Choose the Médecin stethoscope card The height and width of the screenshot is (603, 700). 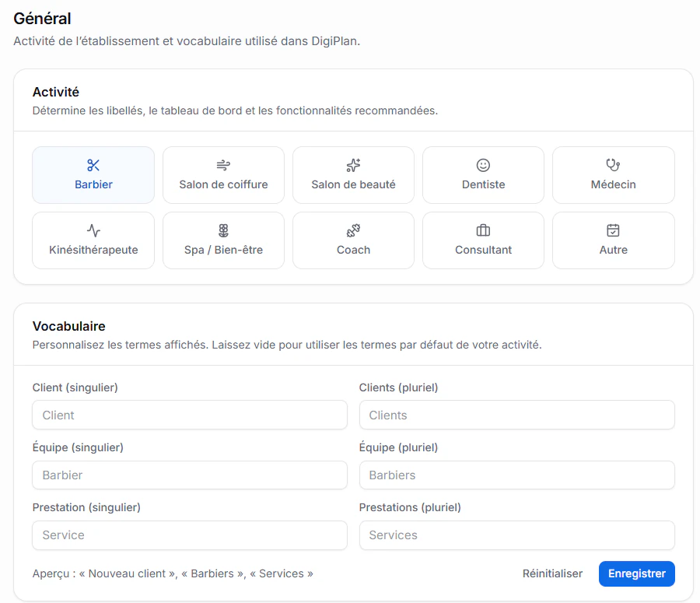[x=614, y=175]
